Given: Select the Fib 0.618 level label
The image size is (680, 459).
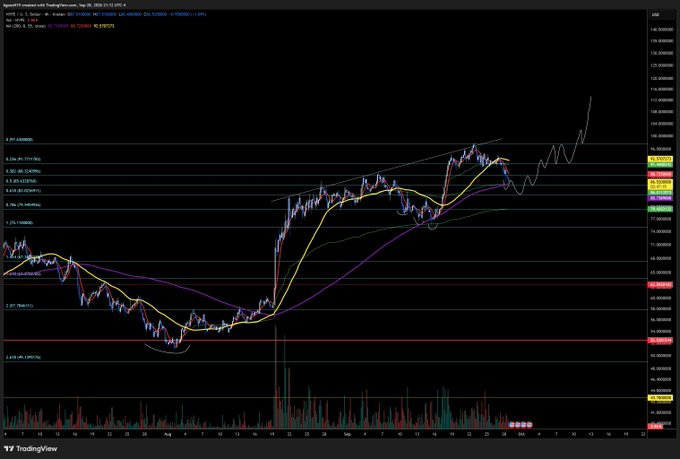Looking at the screenshot, I should click(23, 190).
